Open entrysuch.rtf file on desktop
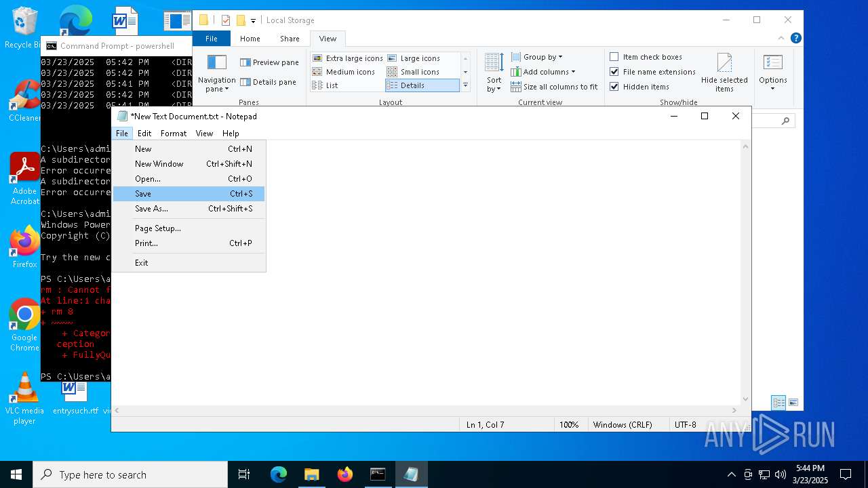 (75, 399)
